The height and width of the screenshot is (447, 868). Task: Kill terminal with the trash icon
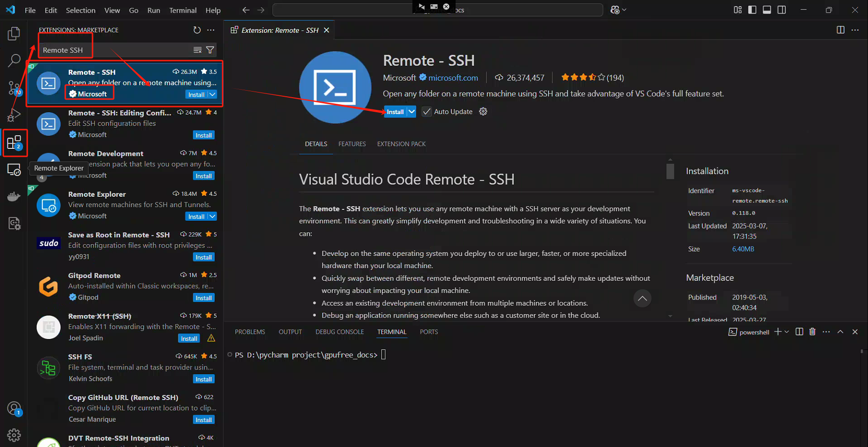click(812, 331)
